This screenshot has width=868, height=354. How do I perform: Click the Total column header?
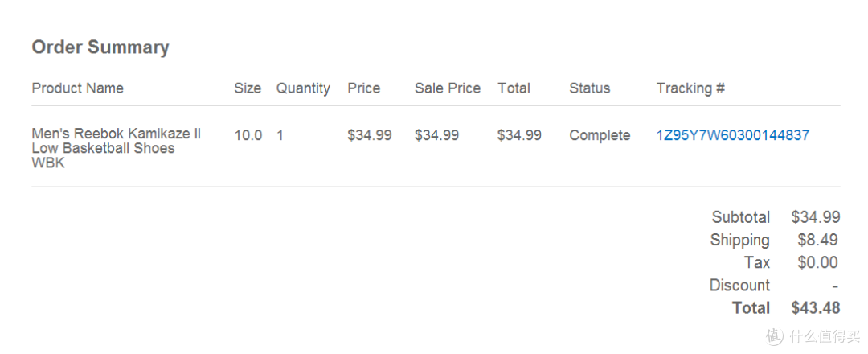click(x=514, y=88)
